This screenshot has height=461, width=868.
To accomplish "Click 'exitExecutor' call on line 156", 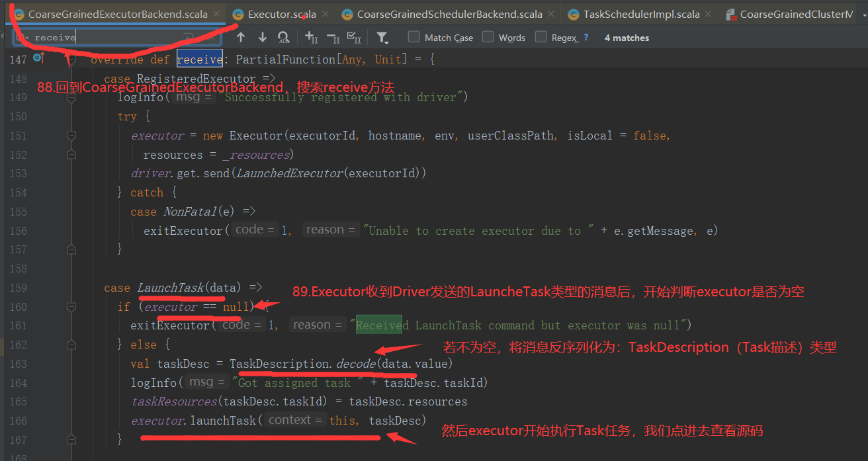I will coord(183,231).
